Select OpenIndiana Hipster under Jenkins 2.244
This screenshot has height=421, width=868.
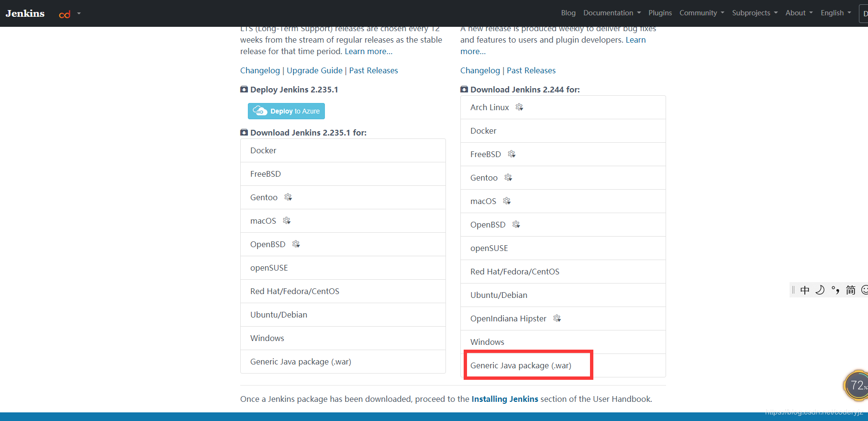[563, 319]
